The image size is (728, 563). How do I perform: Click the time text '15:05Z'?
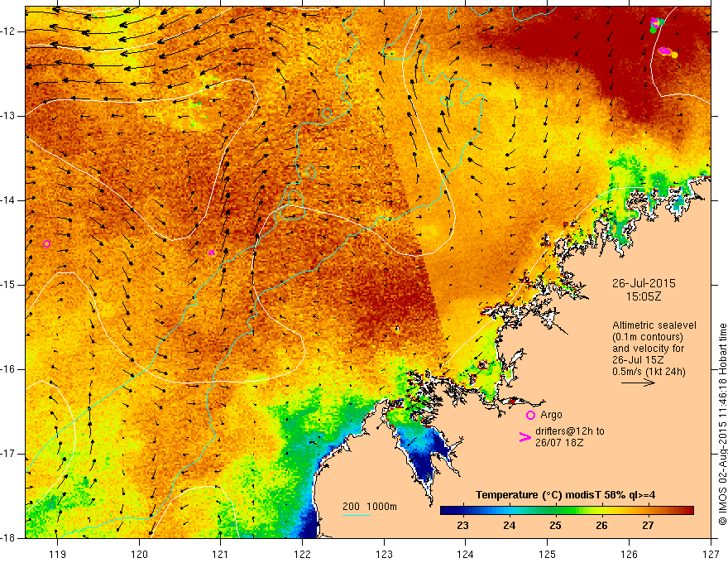tap(644, 296)
